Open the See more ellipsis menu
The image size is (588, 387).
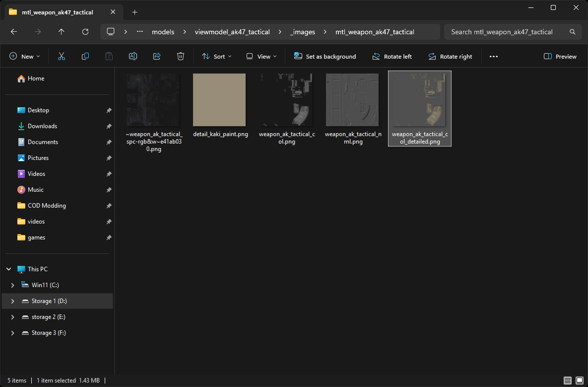(494, 56)
